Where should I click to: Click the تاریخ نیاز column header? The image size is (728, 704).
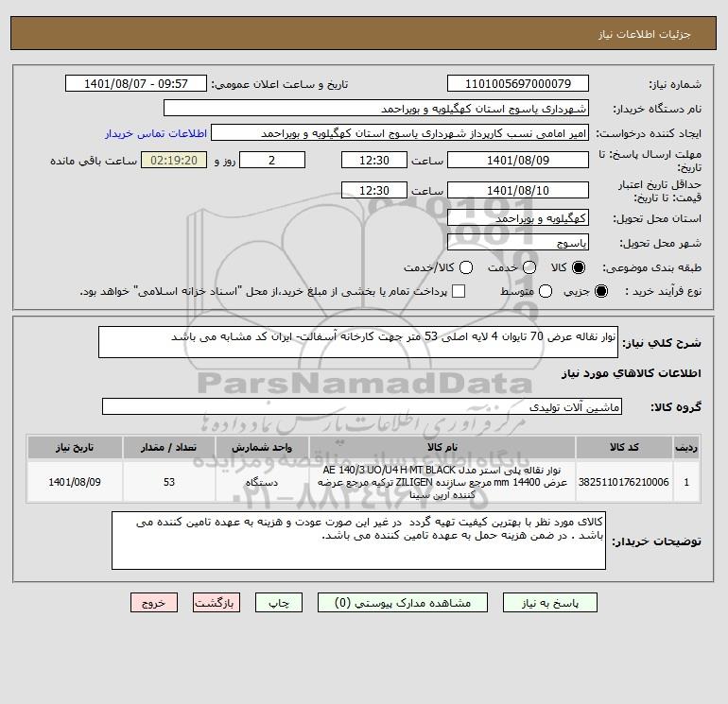pos(75,447)
